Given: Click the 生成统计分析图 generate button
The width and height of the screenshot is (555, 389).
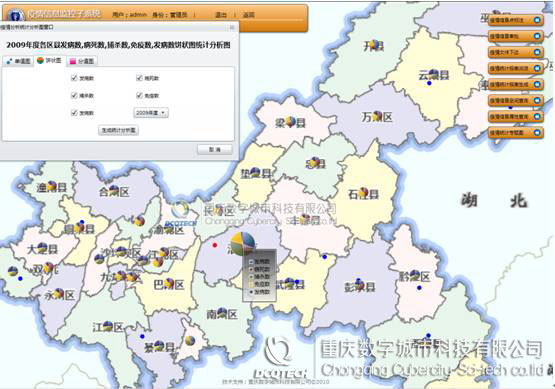Looking at the screenshot, I should coord(118,130).
